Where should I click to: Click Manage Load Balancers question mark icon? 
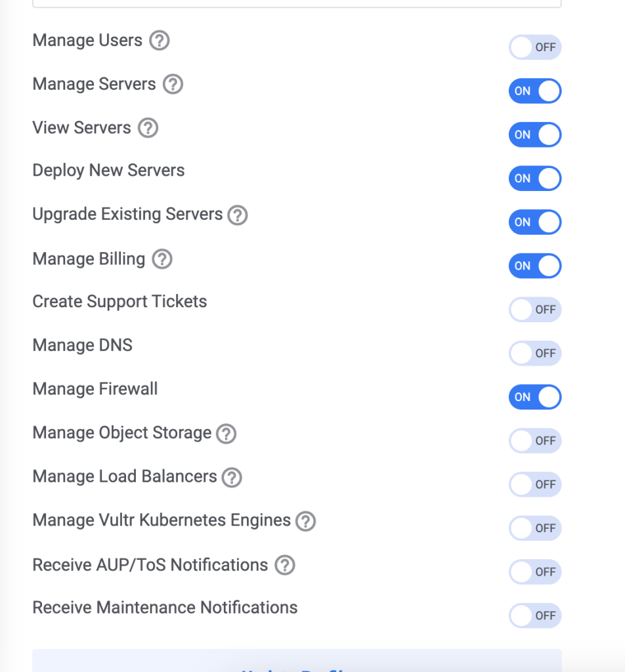click(x=232, y=478)
